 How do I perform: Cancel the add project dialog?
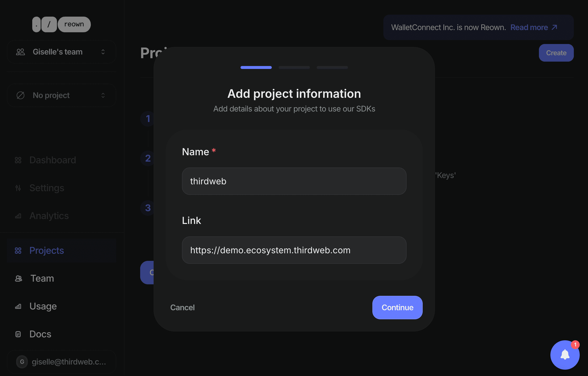coord(182,308)
